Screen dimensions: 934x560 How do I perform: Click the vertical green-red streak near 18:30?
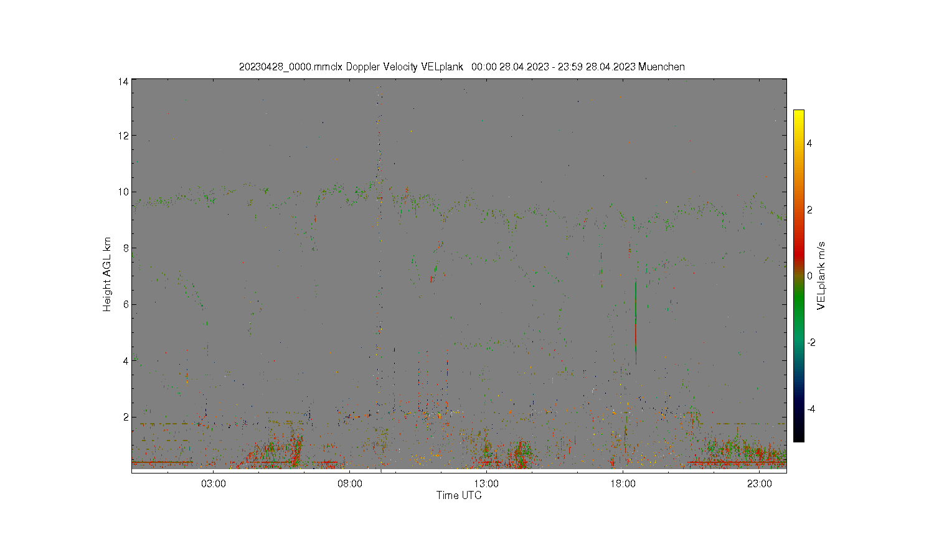[x=635, y=322]
